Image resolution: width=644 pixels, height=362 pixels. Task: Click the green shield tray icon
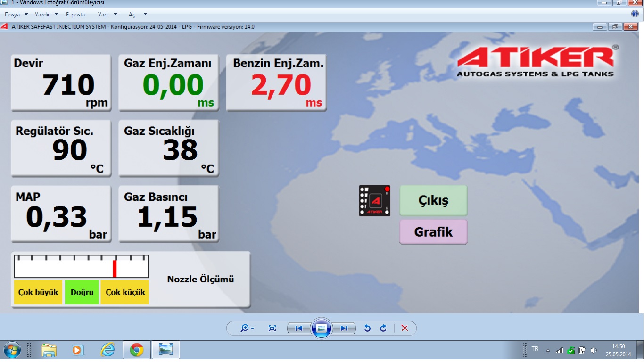coord(571,350)
